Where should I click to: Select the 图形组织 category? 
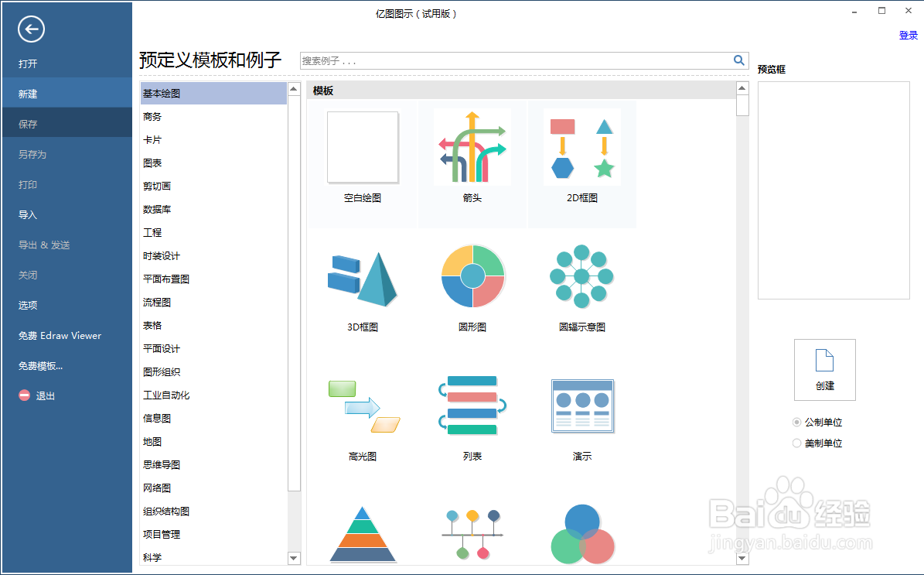click(213, 372)
